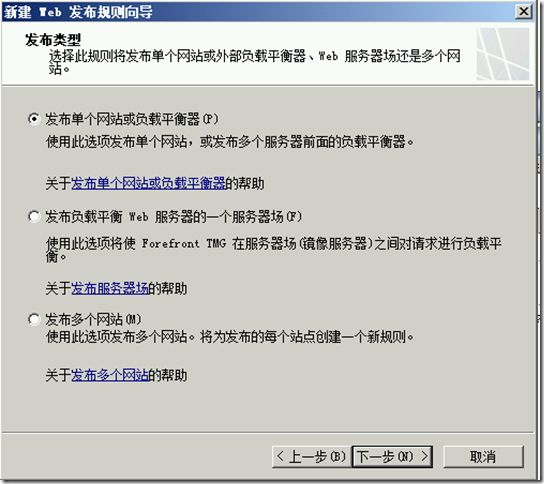Continue with the 下一步(N) button
544x484 pixels.
[392, 456]
